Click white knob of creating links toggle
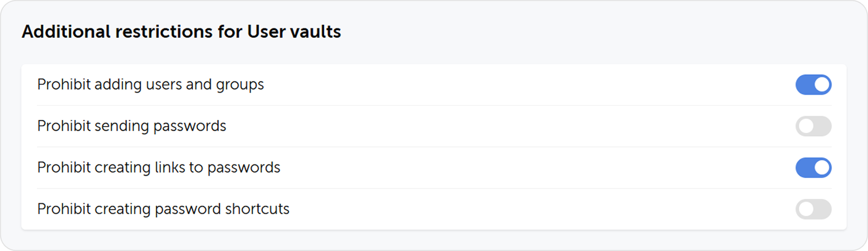The height and width of the screenshot is (251, 868). click(822, 168)
